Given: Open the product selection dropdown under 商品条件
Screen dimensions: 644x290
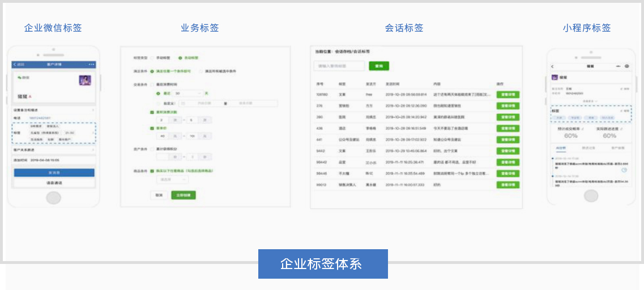Looking at the screenshot, I should pos(172,180).
